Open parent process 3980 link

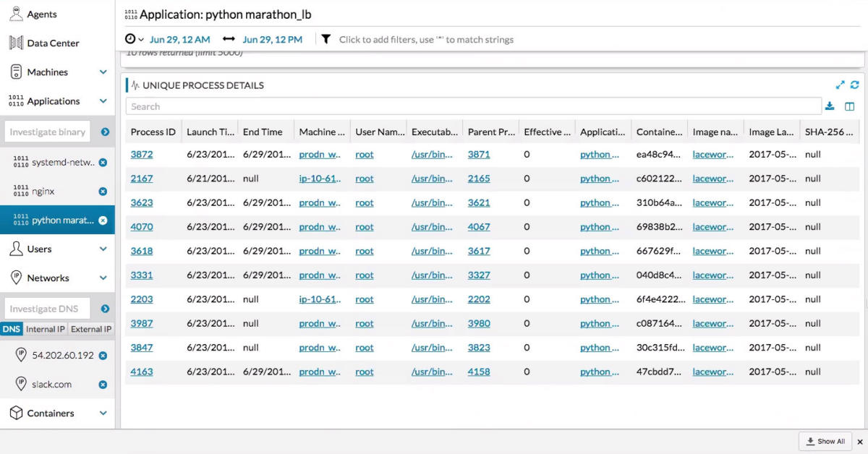479,323
